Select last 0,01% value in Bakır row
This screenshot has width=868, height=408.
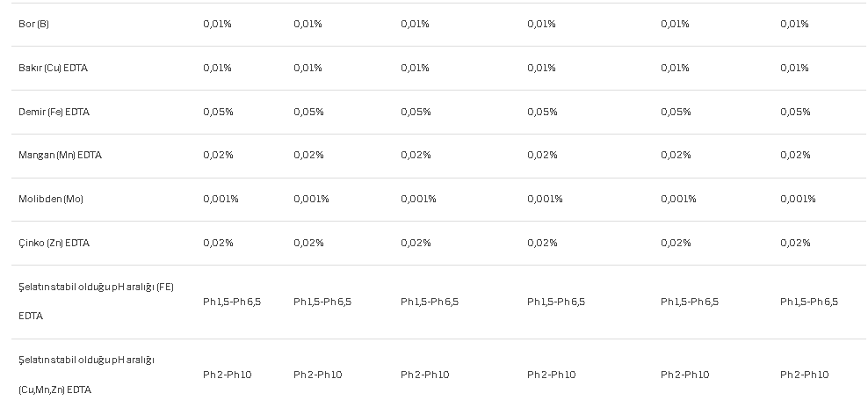pos(794,69)
